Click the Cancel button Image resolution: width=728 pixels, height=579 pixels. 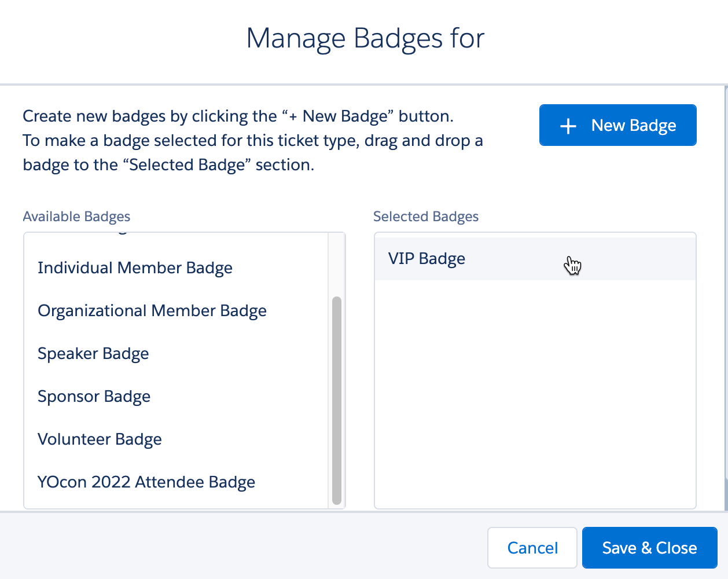[532, 547]
